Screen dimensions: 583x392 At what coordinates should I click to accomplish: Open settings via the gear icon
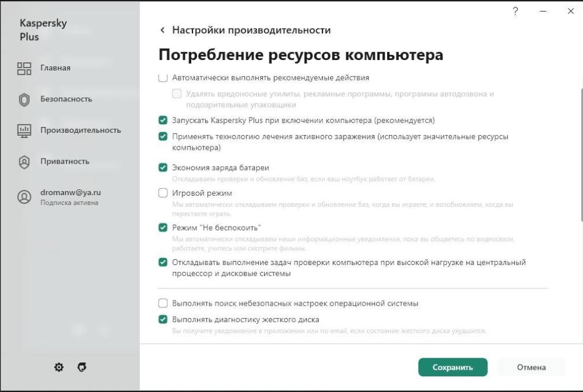click(x=58, y=368)
